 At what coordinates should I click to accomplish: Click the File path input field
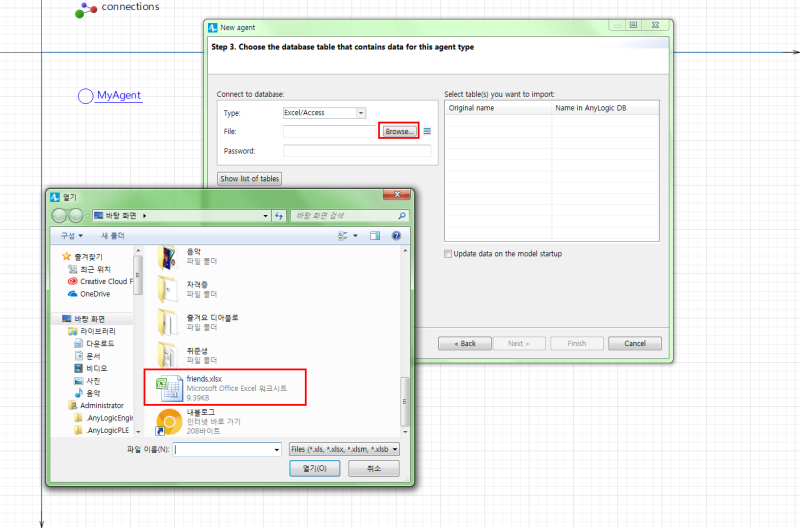[330, 132]
